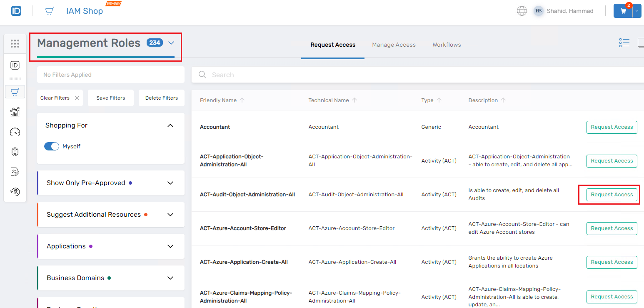Click the user refresh icon at sidebar bottom

(x=15, y=192)
